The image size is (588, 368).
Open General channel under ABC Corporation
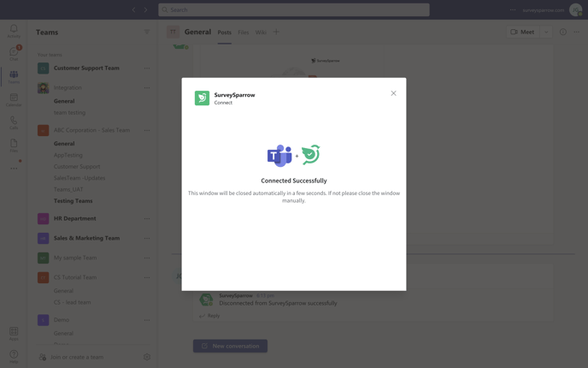(x=64, y=144)
